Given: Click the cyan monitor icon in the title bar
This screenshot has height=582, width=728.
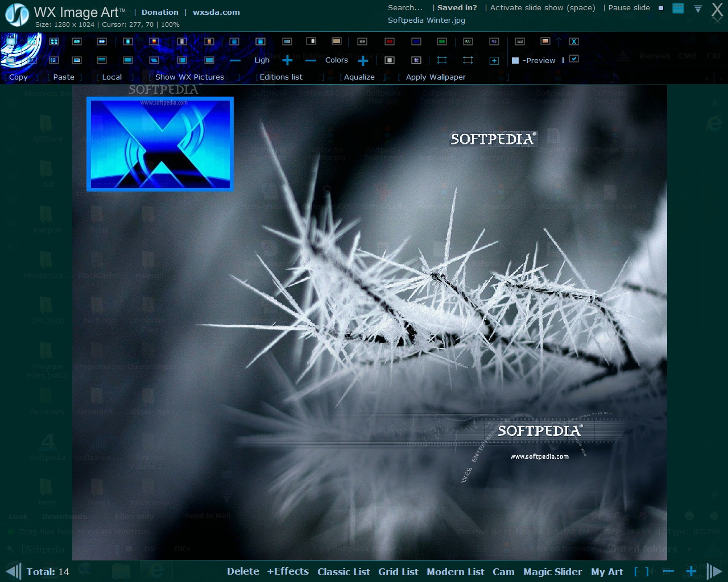Looking at the screenshot, I should coord(678,8).
